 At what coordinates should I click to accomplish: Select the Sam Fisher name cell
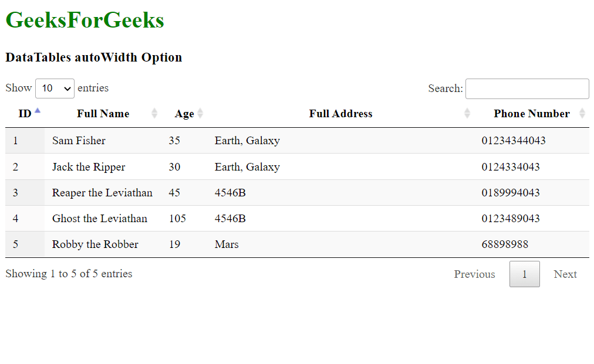79,141
